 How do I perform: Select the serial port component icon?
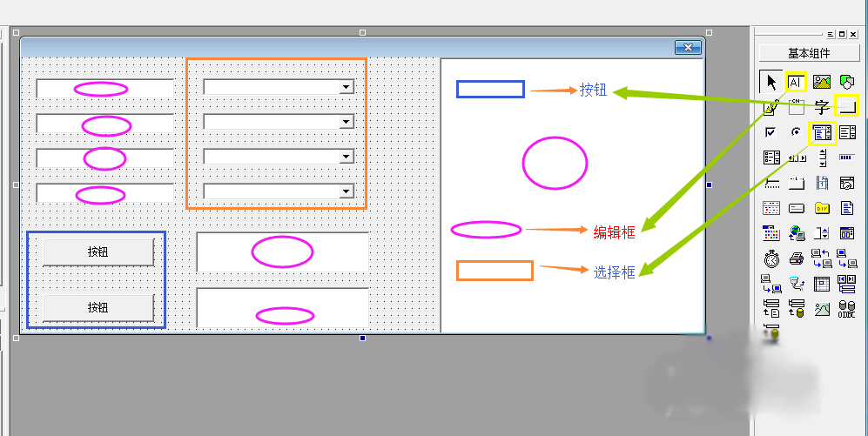(x=796, y=284)
